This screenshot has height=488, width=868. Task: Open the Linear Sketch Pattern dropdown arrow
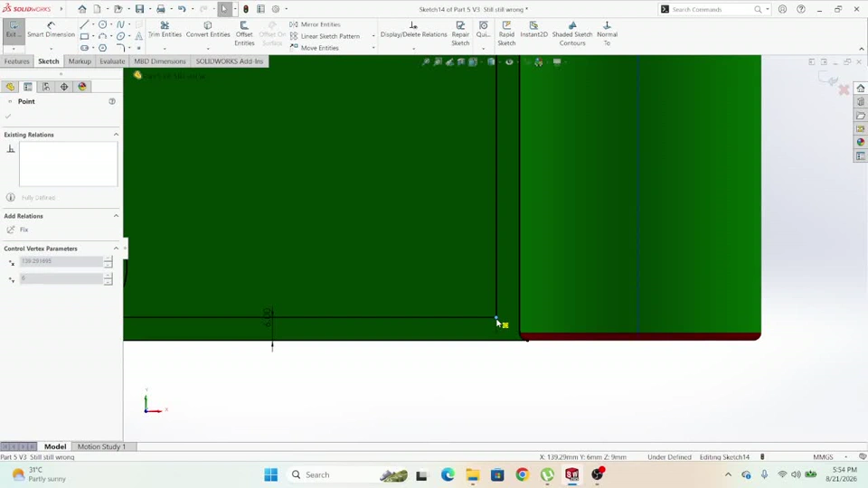coord(373,36)
